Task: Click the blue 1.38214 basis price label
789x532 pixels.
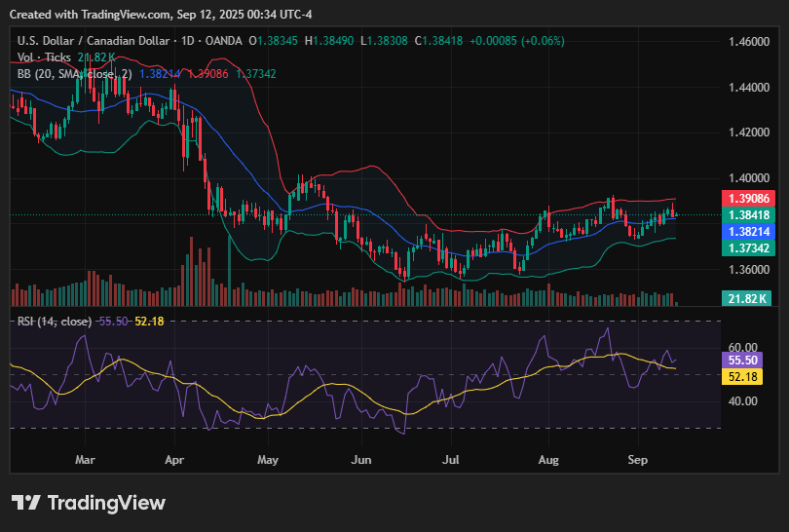Action: [748, 232]
